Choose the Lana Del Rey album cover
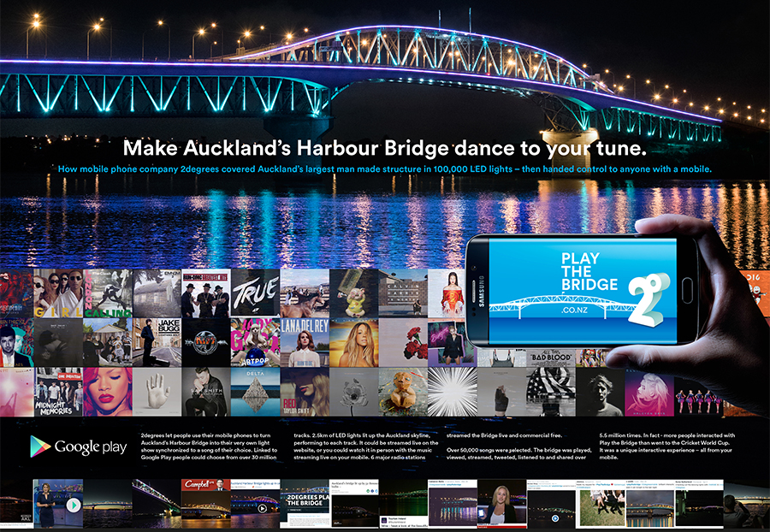 304,342
